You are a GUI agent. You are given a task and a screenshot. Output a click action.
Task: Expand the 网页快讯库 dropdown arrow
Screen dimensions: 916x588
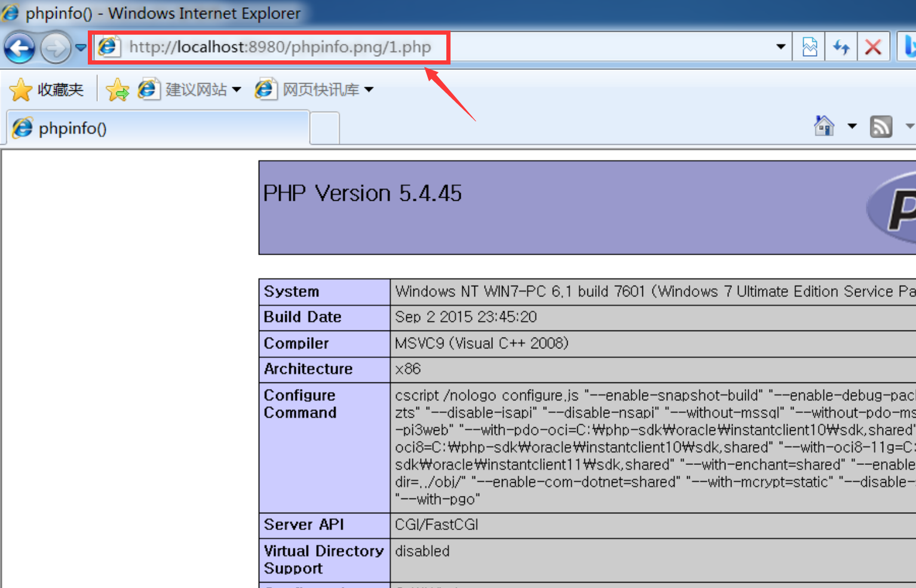coord(369,90)
